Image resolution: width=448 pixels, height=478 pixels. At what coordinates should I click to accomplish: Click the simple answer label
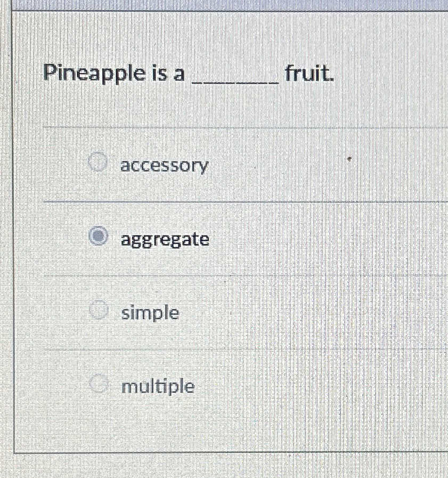[x=150, y=313]
